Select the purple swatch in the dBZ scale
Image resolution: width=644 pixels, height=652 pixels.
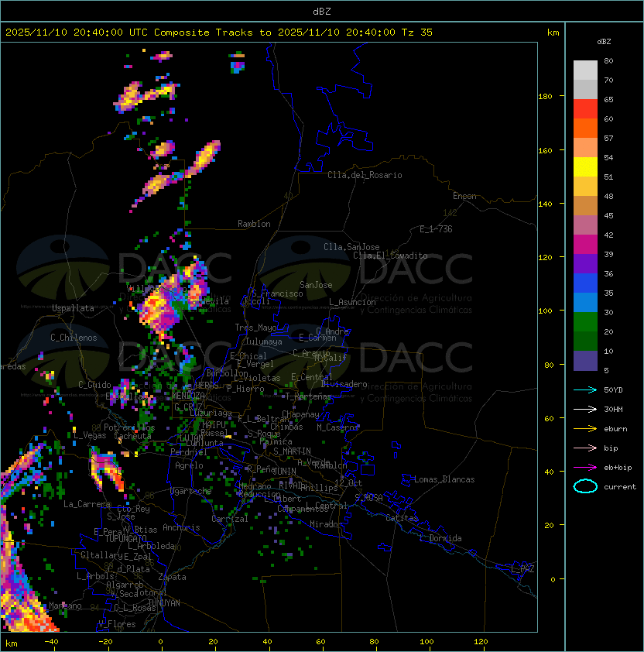click(x=585, y=263)
